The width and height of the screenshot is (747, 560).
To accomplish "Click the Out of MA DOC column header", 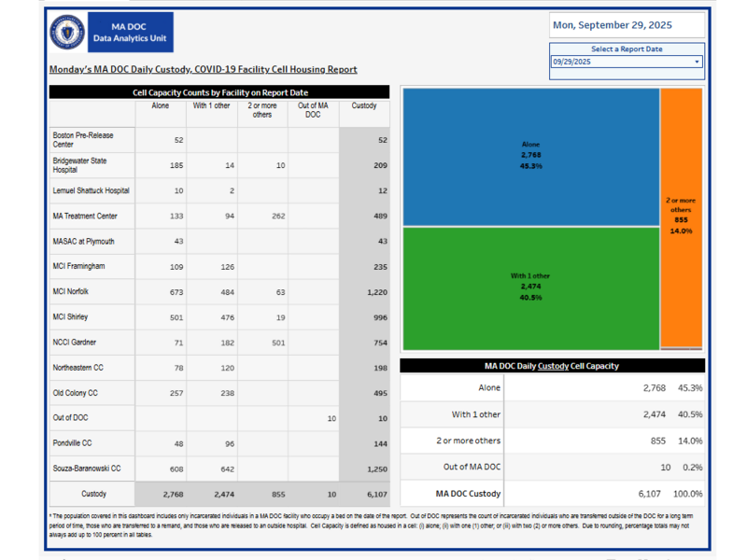I will (x=314, y=110).
